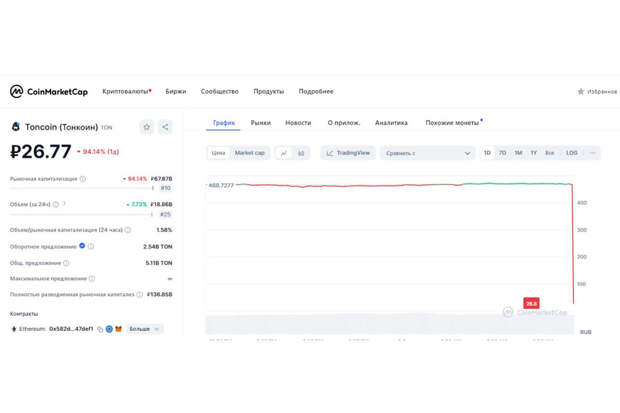Expand the Больше contracts dropdown

click(144, 329)
